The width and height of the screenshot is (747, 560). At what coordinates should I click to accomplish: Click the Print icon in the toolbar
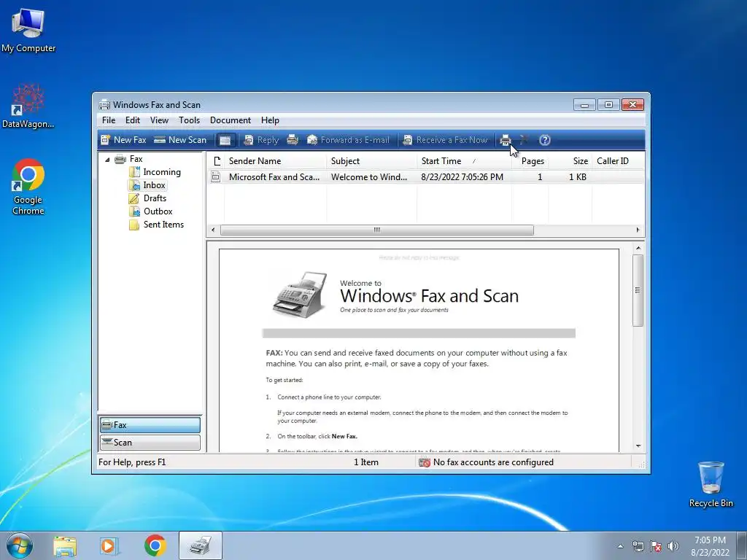tap(506, 140)
